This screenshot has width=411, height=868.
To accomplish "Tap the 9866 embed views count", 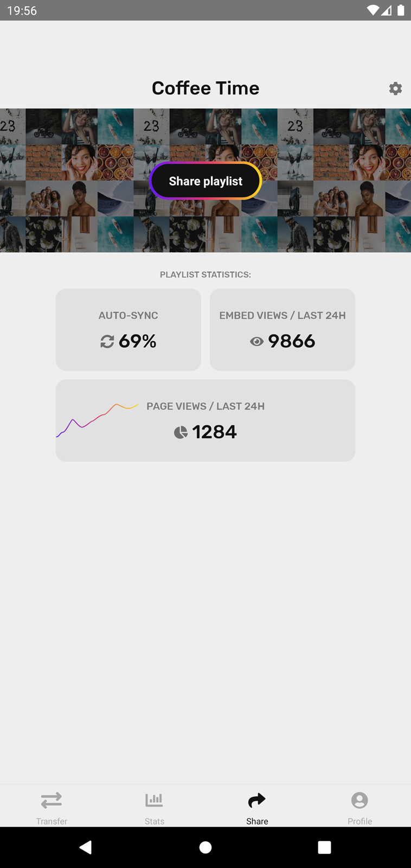I will click(291, 341).
